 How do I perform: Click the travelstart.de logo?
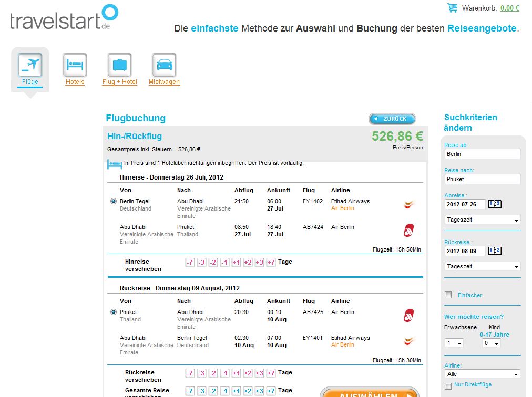coord(64,18)
